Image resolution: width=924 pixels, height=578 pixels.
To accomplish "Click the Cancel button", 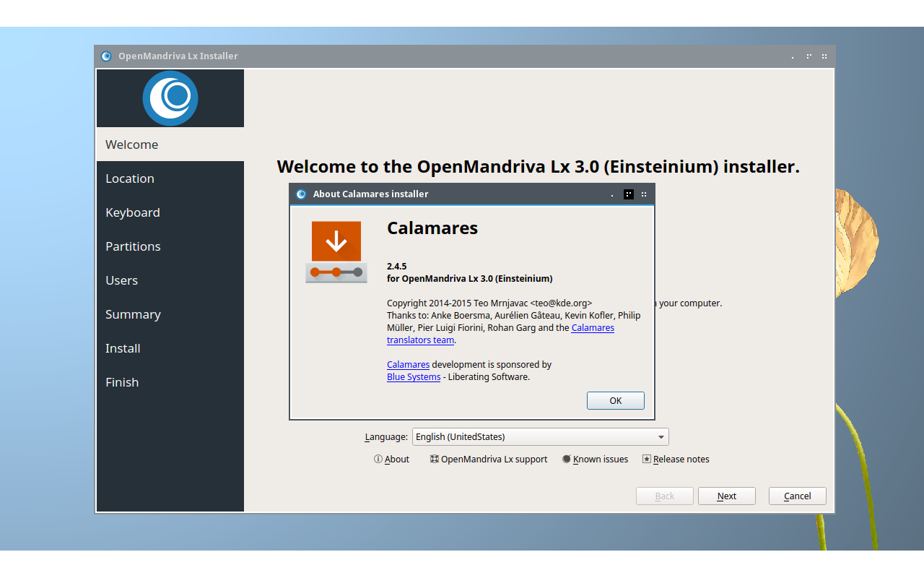I will [797, 496].
